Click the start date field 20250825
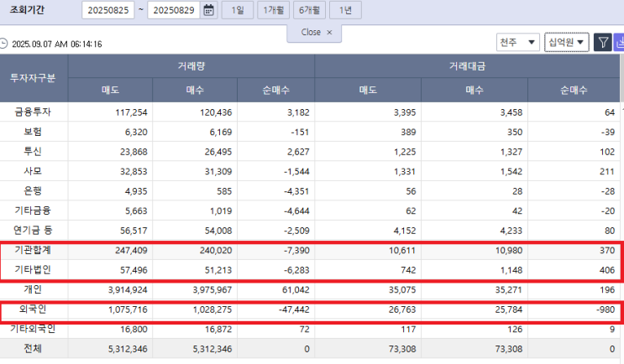The image size is (624, 364). [x=107, y=10]
